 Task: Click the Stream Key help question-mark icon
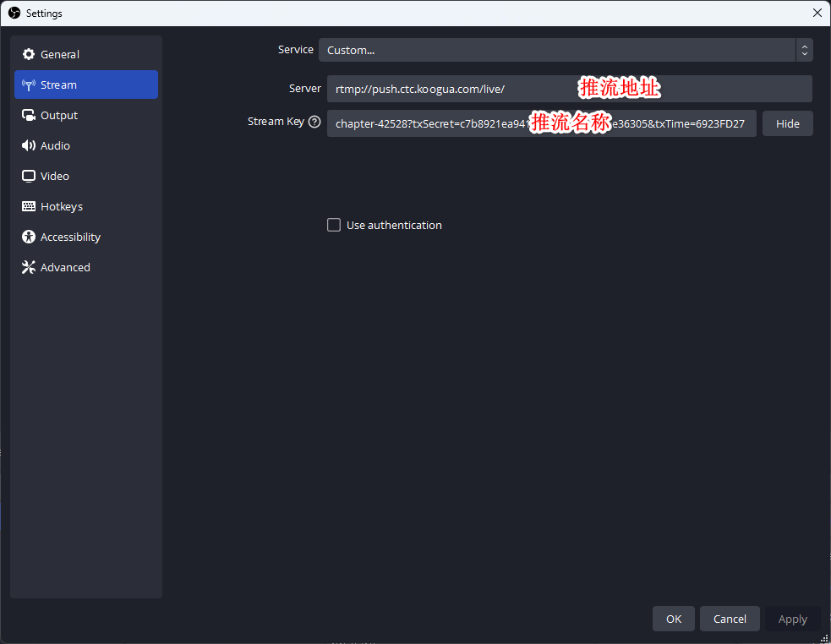[314, 122]
